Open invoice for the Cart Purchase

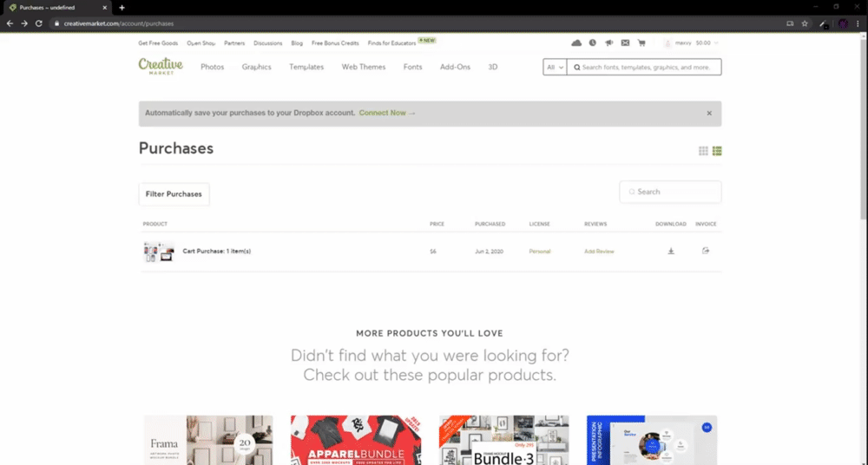tap(705, 251)
